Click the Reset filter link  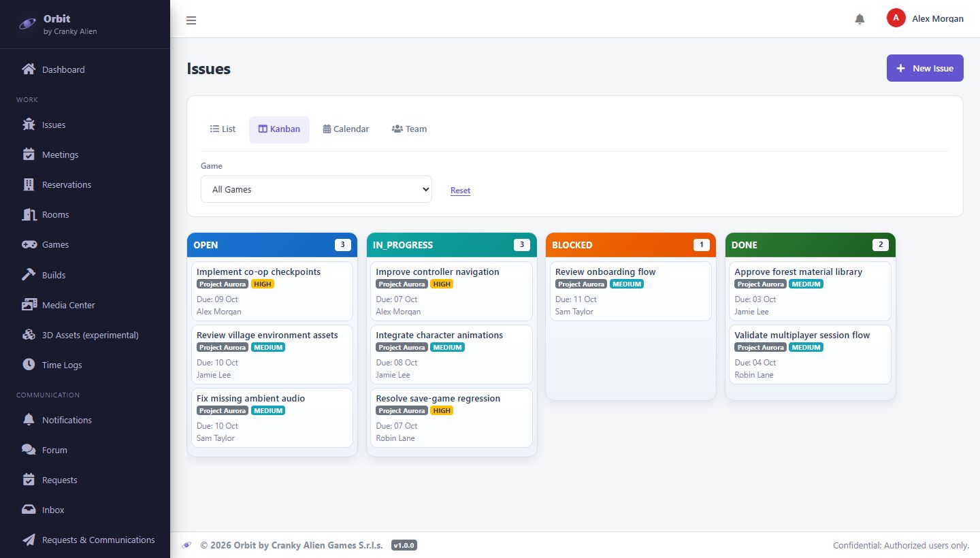tap(460, 191)
